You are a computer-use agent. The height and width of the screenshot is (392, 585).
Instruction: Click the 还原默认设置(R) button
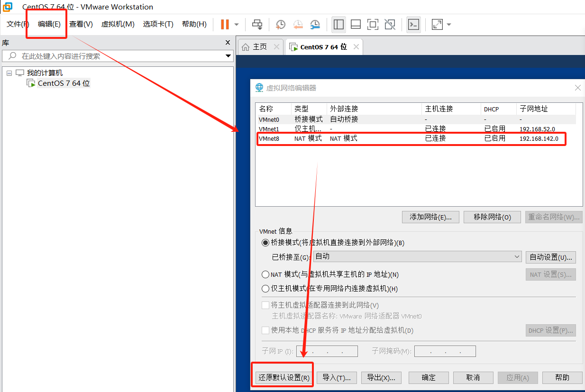click(283, 378)
